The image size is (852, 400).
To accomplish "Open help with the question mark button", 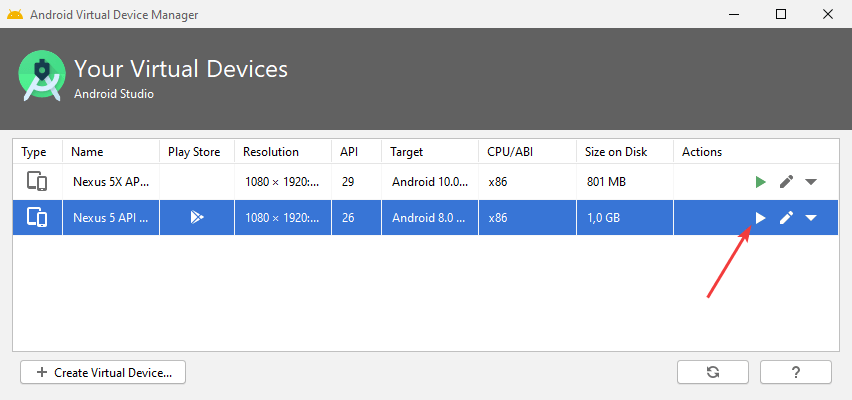I will [796, 372].
